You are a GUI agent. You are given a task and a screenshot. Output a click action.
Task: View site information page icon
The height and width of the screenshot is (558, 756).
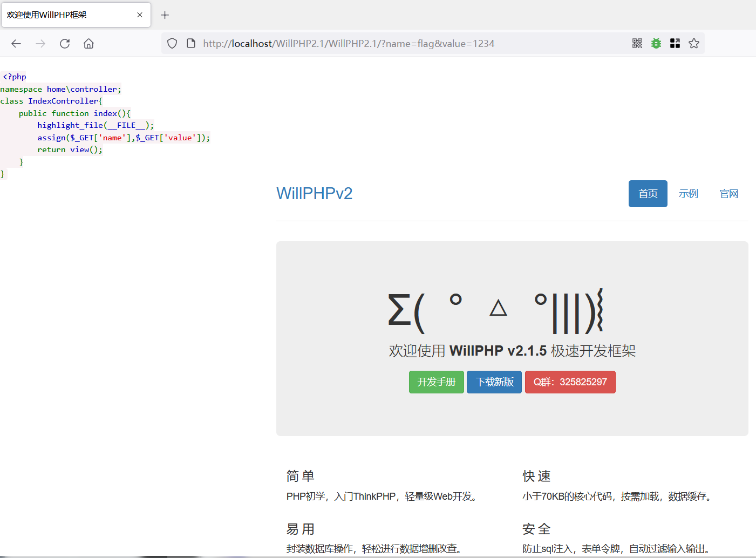(x=190, y=43)
